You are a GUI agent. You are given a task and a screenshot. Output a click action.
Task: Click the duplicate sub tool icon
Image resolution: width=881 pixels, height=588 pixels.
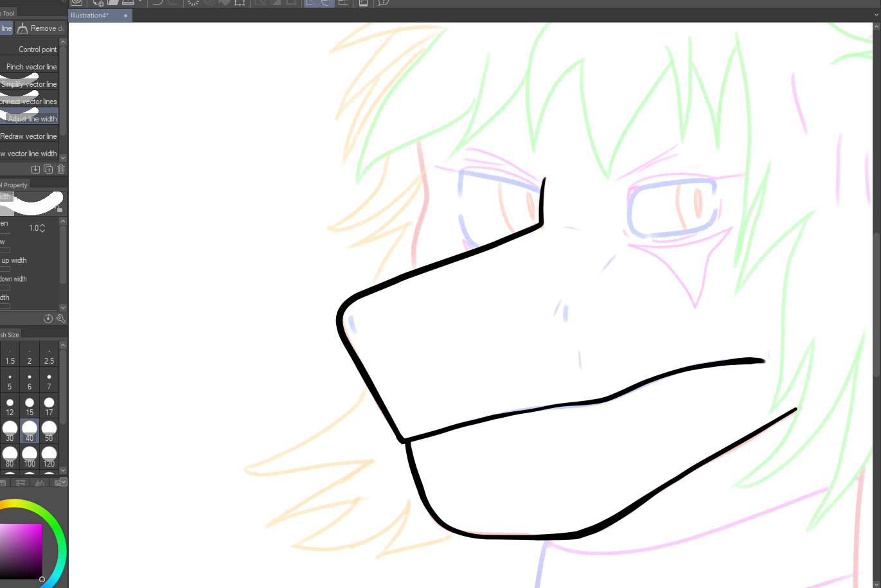click(48, 169)
